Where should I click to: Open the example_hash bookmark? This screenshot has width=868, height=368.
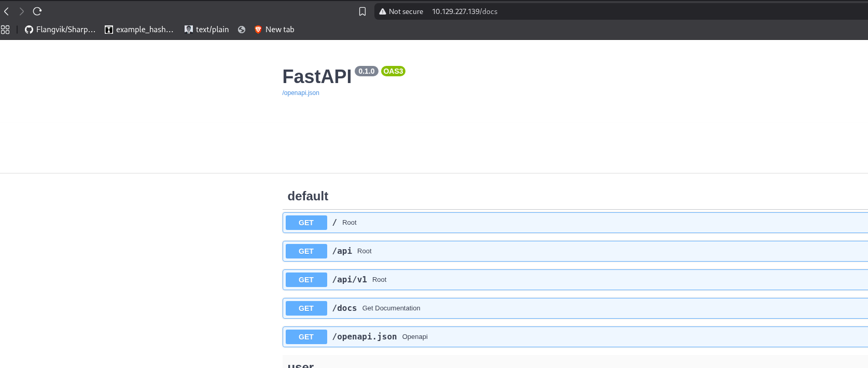click(139, 30)
